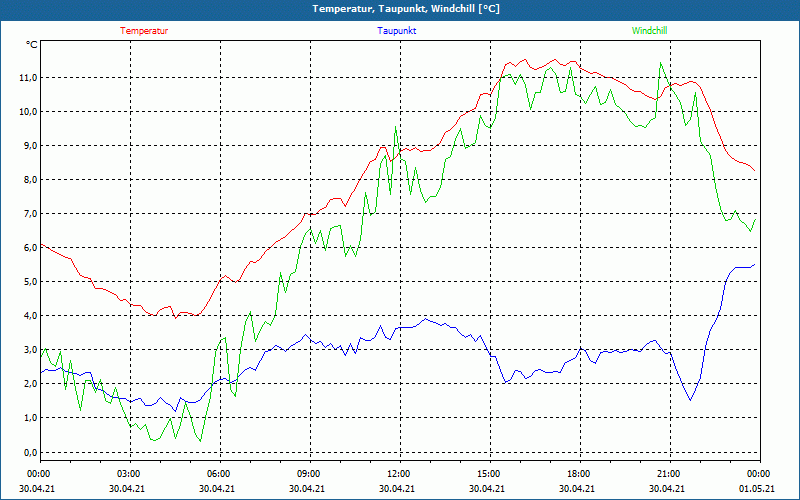Click the 6,0 y-axis value
Viewport: 800px width, 500px height.
point(30,248)
